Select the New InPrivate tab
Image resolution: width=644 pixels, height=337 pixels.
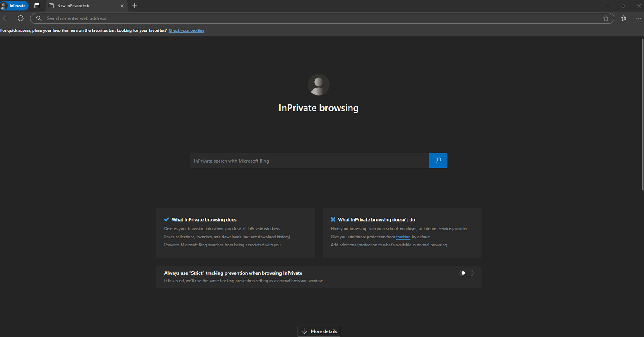82,6
